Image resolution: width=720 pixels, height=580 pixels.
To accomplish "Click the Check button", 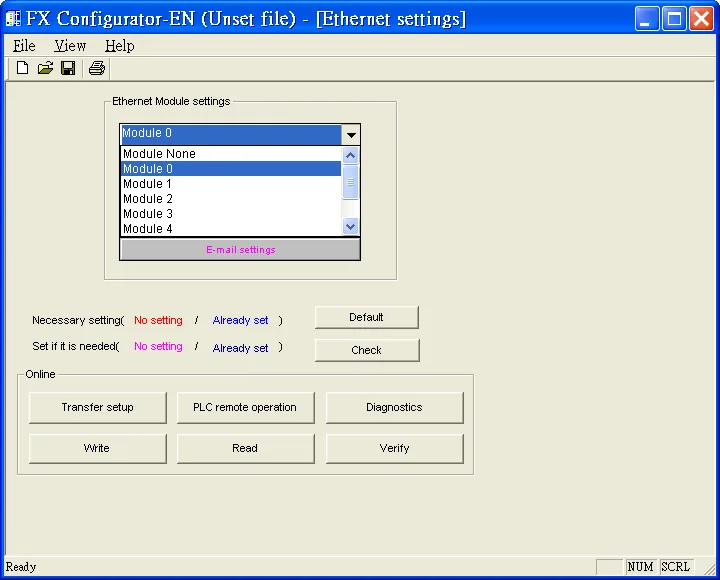I will click(x=367, y=350).
